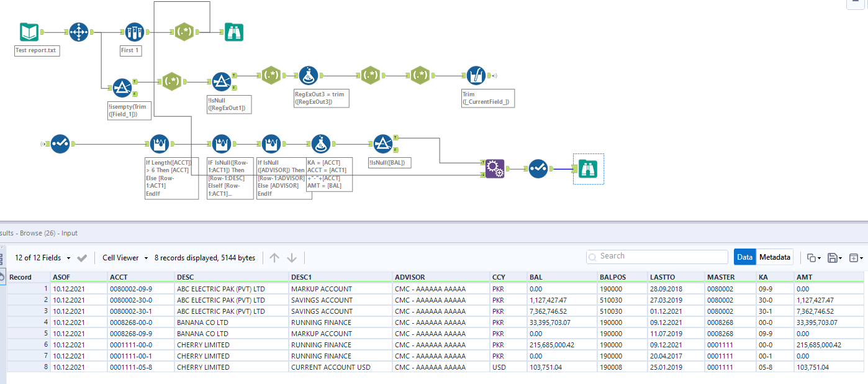
Task: Select the Multi-Row Formula tool If Length([ACCT])
Action: pos(160,144)
